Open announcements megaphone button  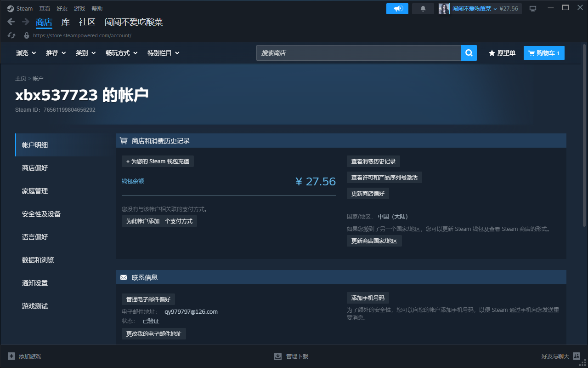tap(397, 9)
